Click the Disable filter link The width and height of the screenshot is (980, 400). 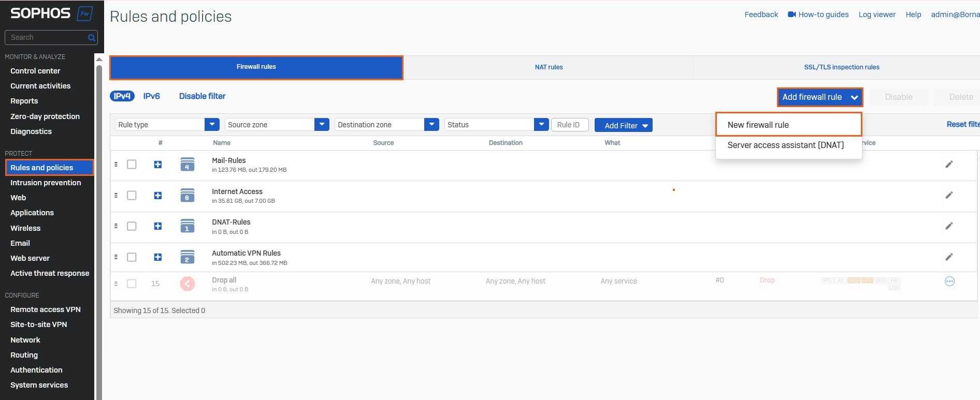click(x=202, y=96)
